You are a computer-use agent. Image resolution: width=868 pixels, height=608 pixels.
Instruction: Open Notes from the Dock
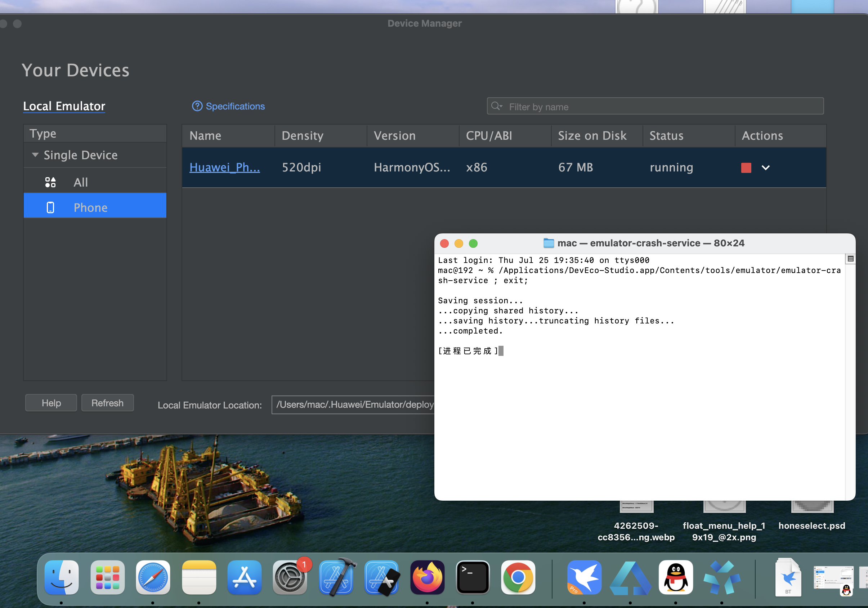[199, 577]
